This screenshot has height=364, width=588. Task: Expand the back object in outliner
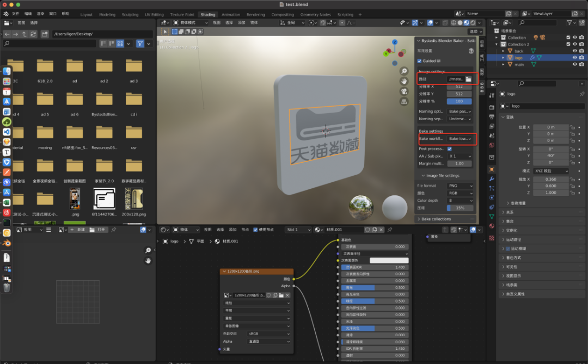[503, 51]
